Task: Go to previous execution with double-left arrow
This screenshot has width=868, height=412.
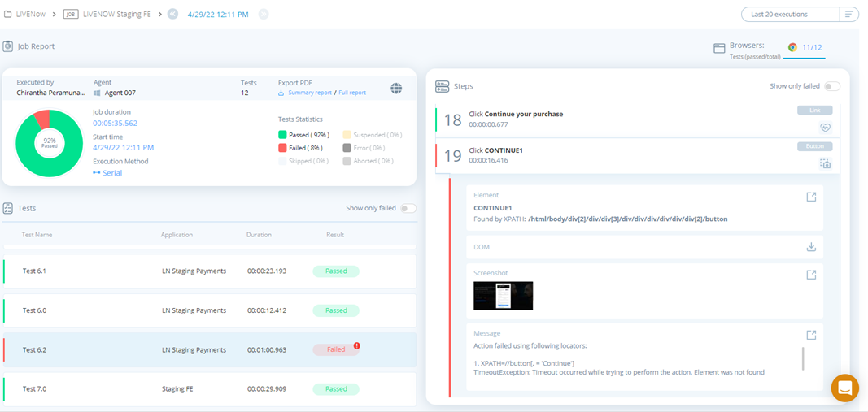Action: point(172,14)
